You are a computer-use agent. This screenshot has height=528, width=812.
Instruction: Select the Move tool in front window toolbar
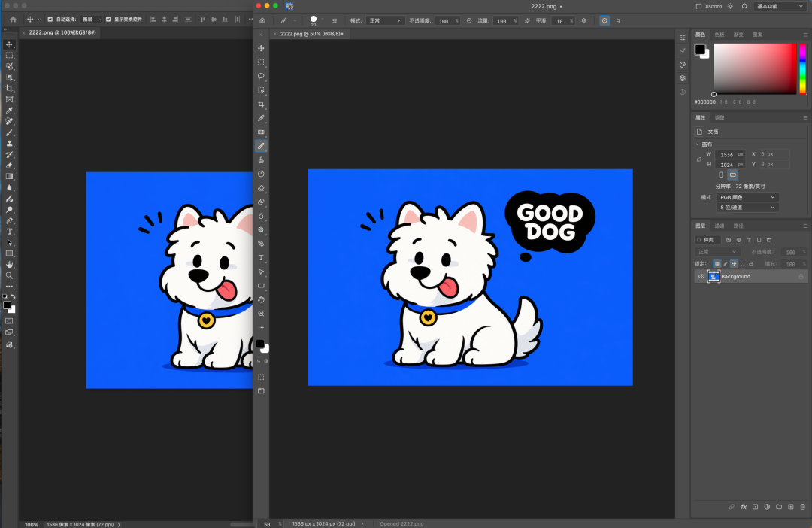(261, 48)
